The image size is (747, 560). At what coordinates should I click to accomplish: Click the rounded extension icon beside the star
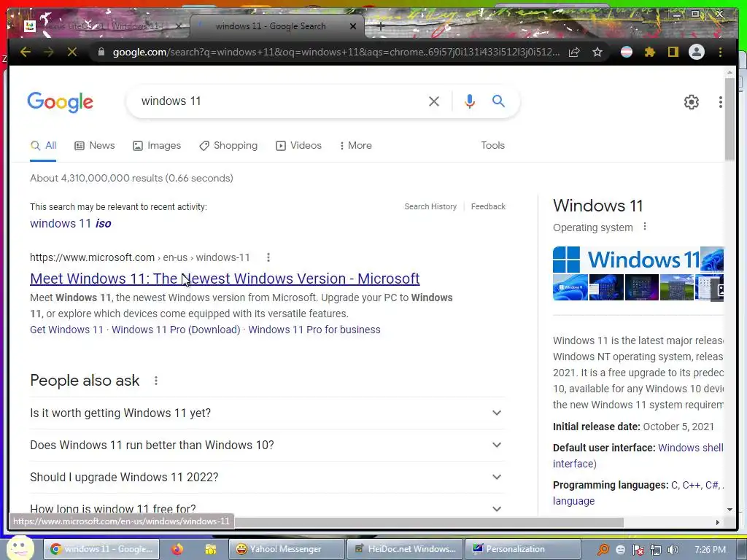pyautogui.click(x=627, y=52)
